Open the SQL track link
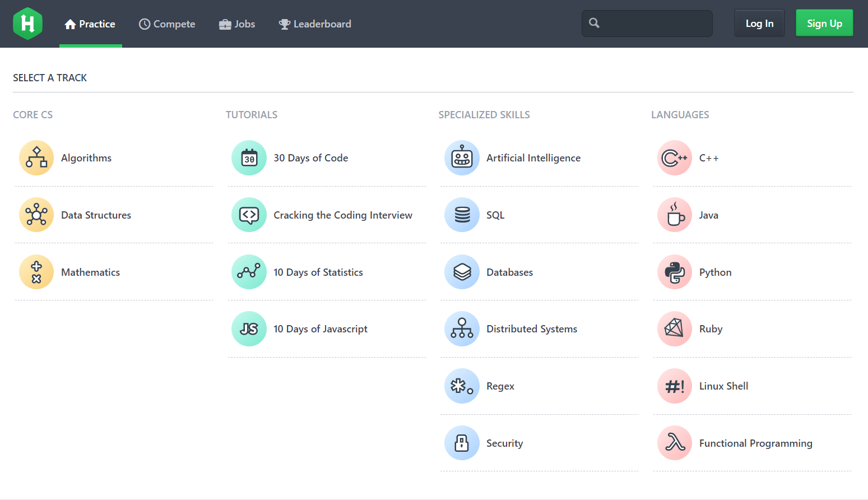The height and width of the screenshot is (500, 868). [x=495, y=215]
